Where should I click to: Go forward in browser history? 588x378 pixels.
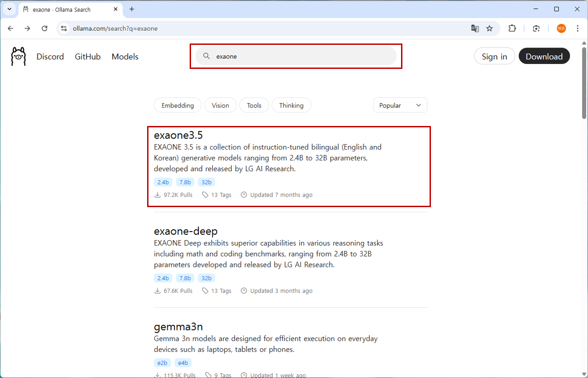(28, 29)
